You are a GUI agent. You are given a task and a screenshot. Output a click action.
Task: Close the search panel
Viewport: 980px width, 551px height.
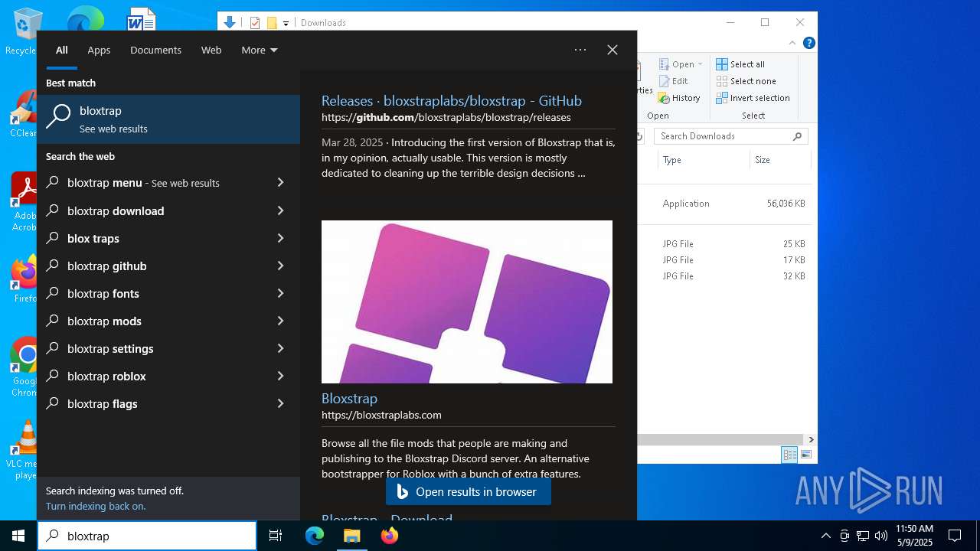(612, 50)
